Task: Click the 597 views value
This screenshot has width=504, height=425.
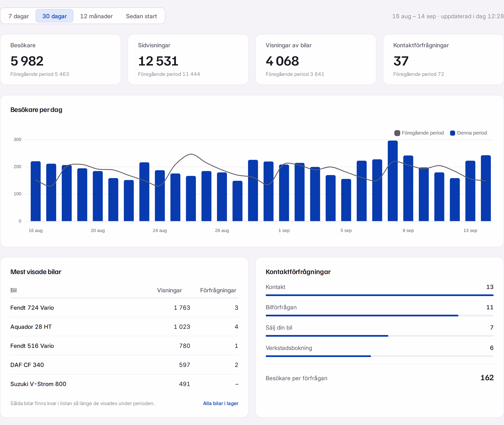Action: point(185,365)
